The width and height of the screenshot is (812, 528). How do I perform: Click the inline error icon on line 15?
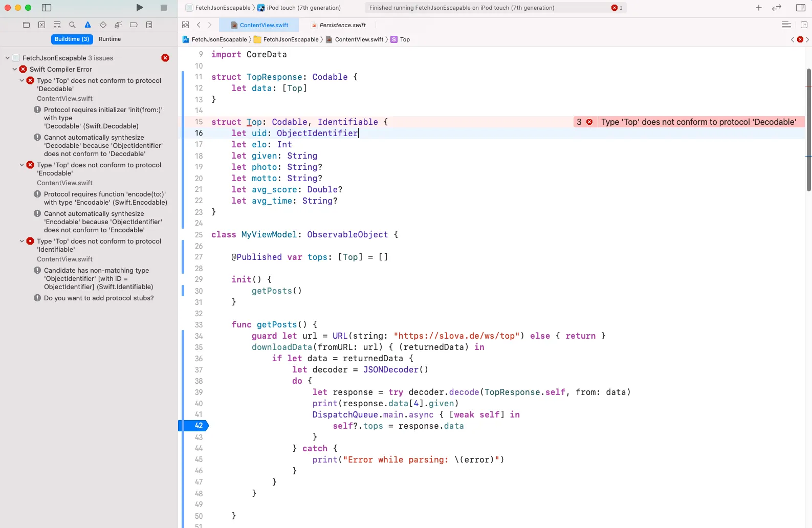[589, 122]
